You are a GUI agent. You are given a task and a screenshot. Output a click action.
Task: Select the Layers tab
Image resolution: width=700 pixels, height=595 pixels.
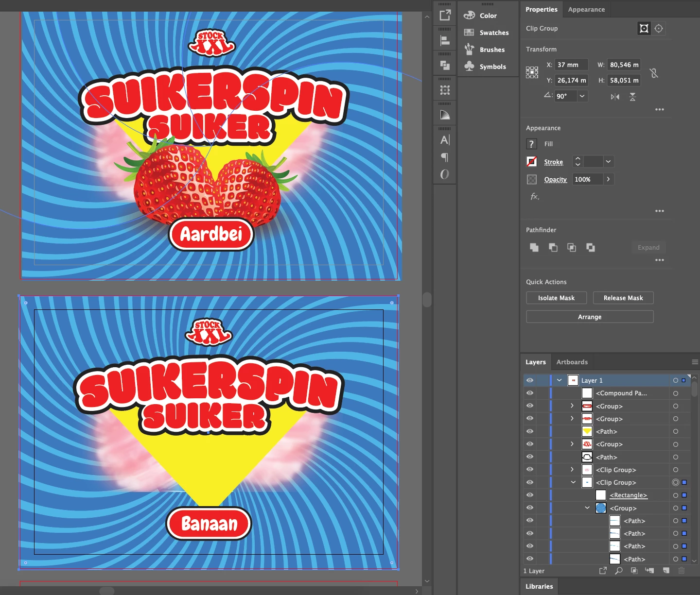(536, 362)
